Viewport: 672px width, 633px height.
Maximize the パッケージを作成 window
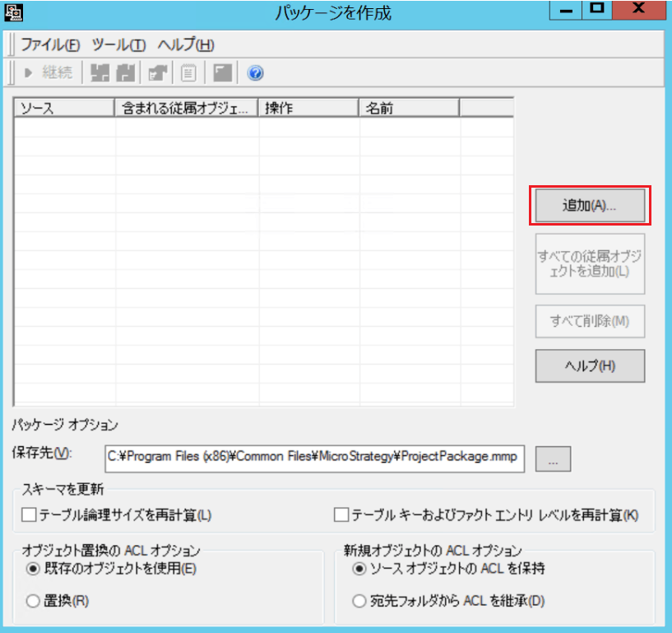click(x=597, y=10)
